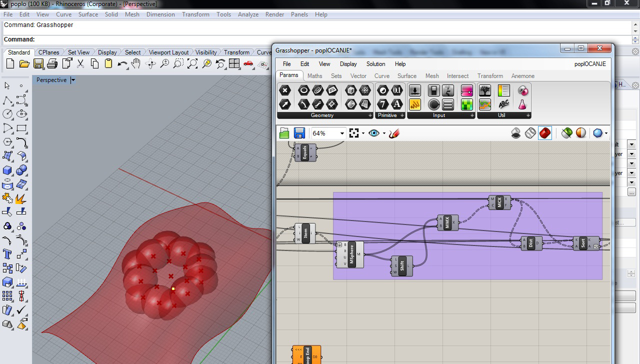Open the Rhino Analyze menu

coord(248,14)
